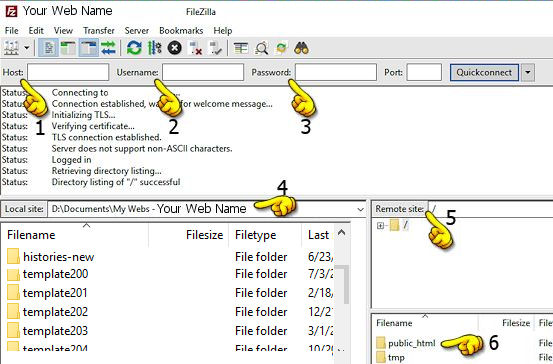Open Site Manager dropdown arrow
Screen dimensions: 553x364
coord(26,48)
